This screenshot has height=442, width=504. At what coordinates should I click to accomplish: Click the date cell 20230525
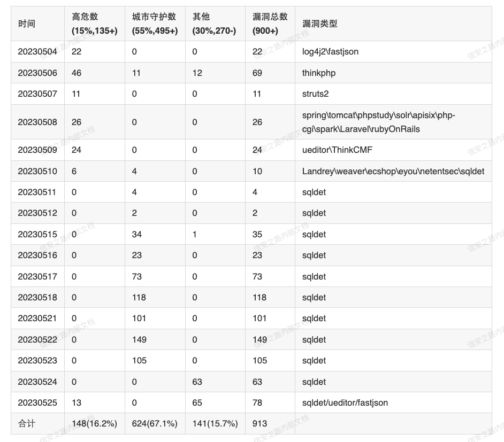pyautogui.click(x=37, y=402)
